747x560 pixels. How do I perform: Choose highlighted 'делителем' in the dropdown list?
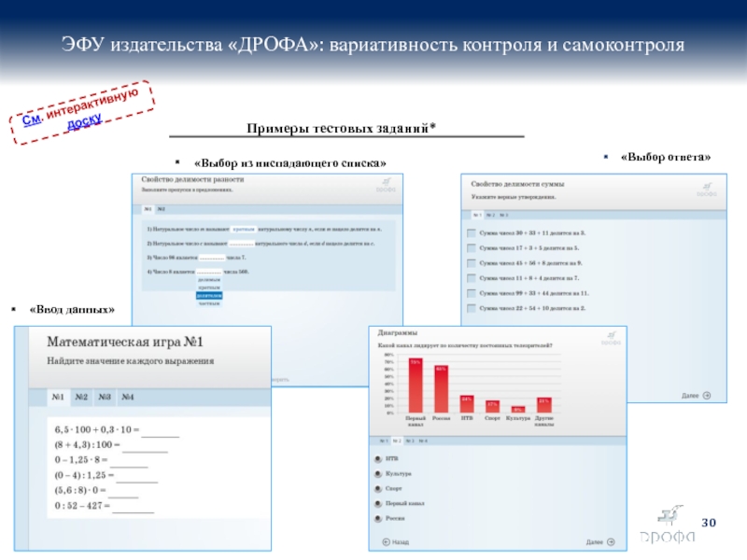209,296
